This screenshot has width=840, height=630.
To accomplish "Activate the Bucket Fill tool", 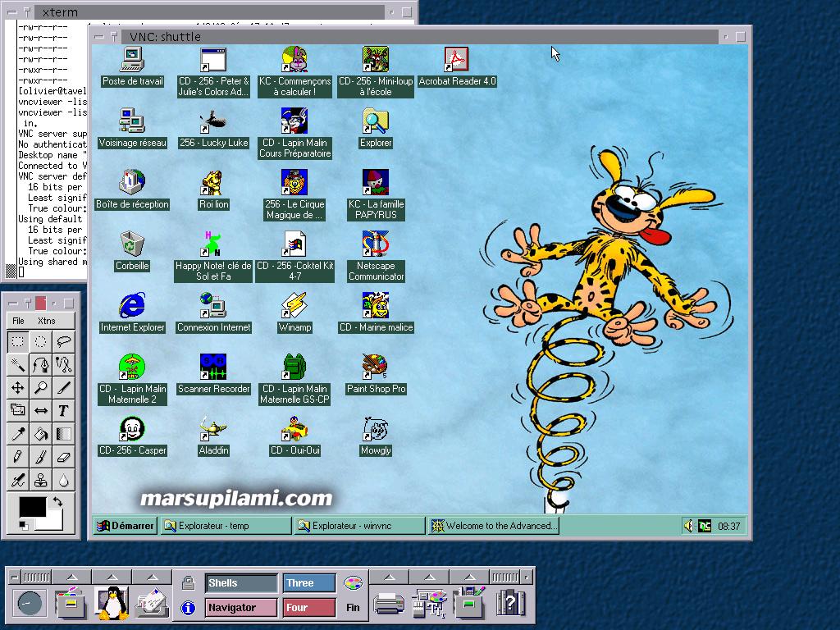I will (x=41, y=434).
